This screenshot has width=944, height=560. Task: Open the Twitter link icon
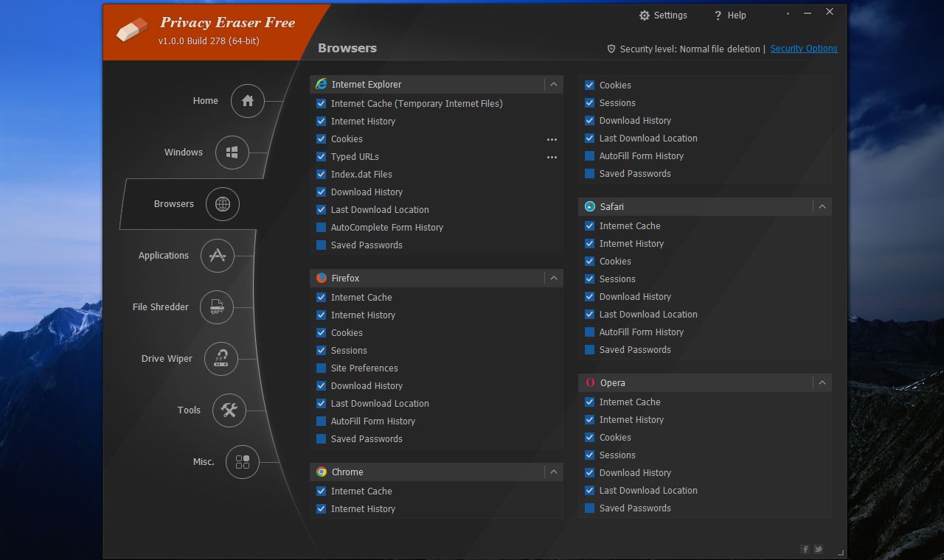pos(819,549)
